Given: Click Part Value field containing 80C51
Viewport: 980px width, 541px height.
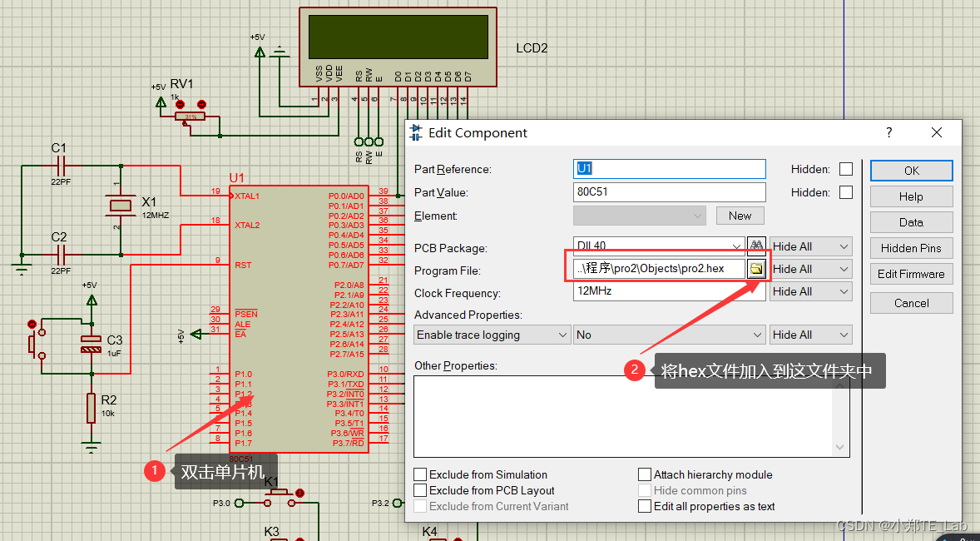Looking at the screenshot, I should click(670, 192).
